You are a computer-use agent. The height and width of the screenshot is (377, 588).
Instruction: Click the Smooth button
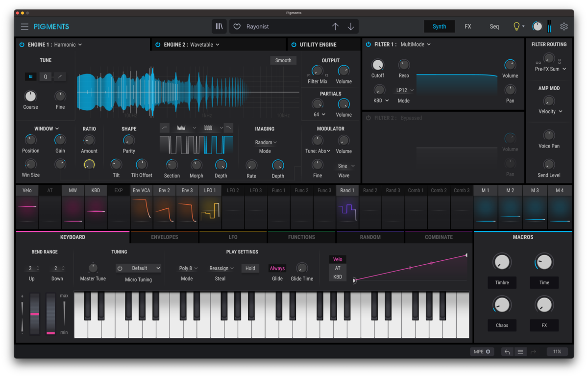pos(283,60)
